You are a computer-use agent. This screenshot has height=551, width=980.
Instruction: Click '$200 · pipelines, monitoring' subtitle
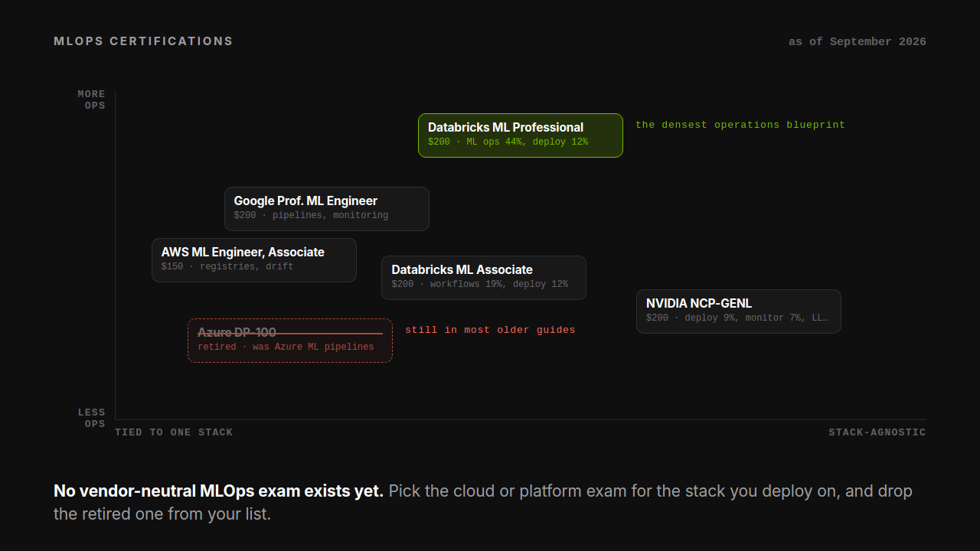coord(311,216)
